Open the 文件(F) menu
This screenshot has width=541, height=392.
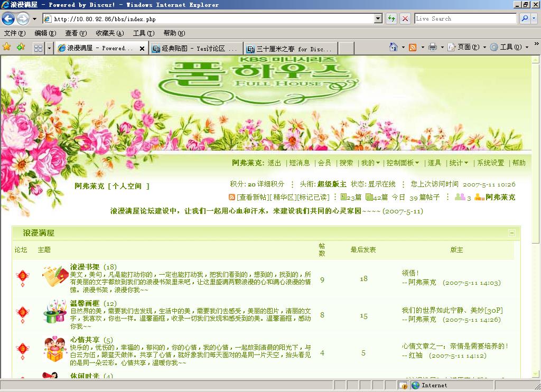coord(15,33)
